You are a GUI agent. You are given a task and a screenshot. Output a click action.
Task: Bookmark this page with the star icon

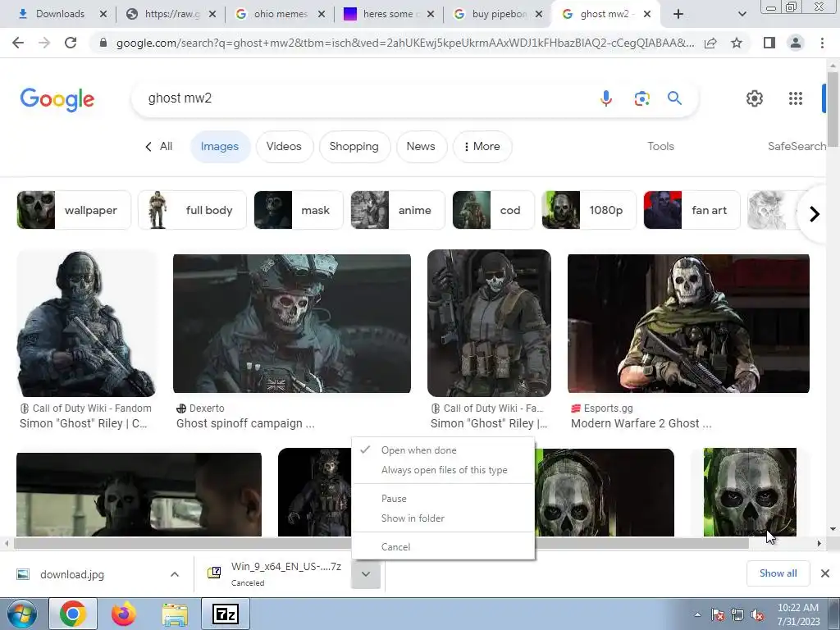[737, 43]
